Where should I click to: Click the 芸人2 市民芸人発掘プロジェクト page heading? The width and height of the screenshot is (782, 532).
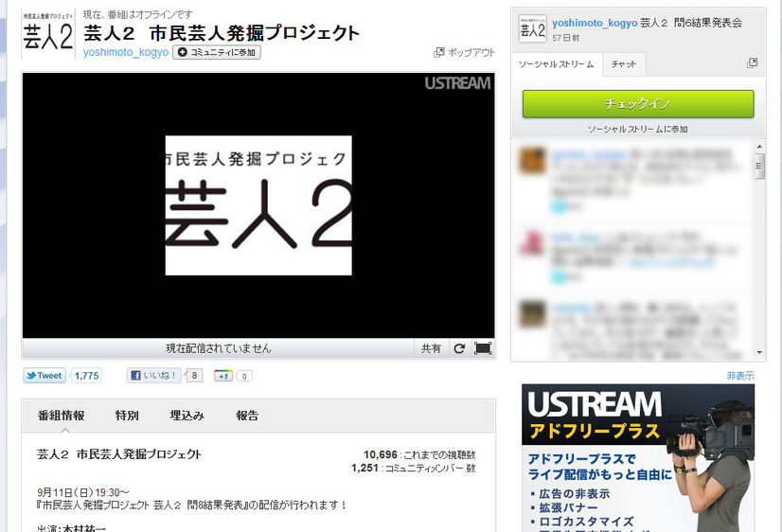tap(222, 33)
